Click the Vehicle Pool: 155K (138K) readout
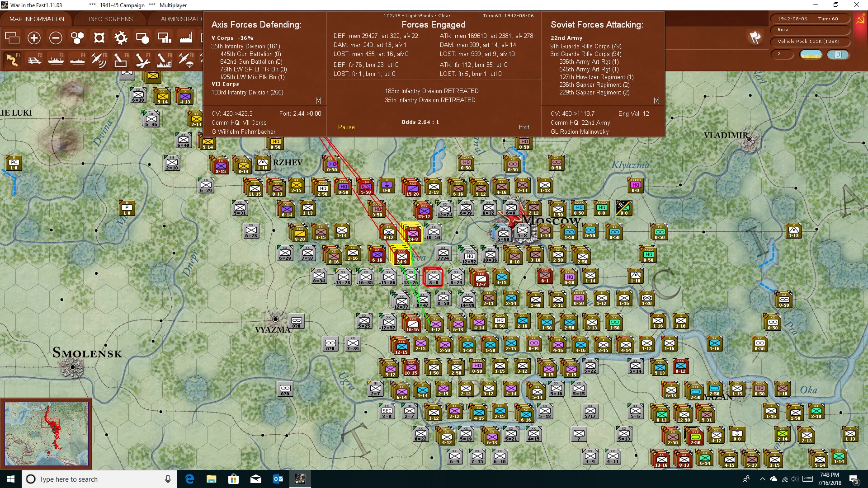The width and height of the screenshot is (868, 488). (810, 42)
